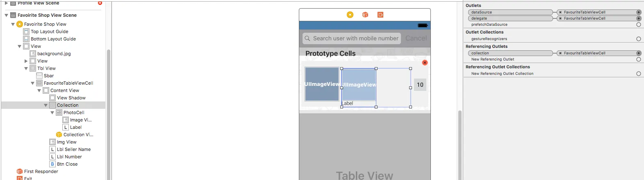This screenshot has height=180, width=644.
Task: Click the 10 number label in cell
Action: [420, 85]
